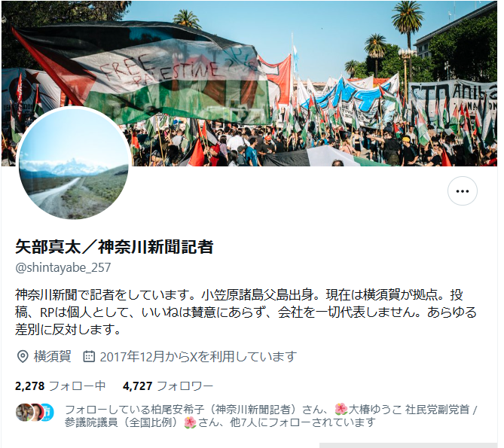Image resolution: width=504 pixels, height=448 pixels.
Task: Click the gray bar at the bottom right
Action: pos(408,446)
